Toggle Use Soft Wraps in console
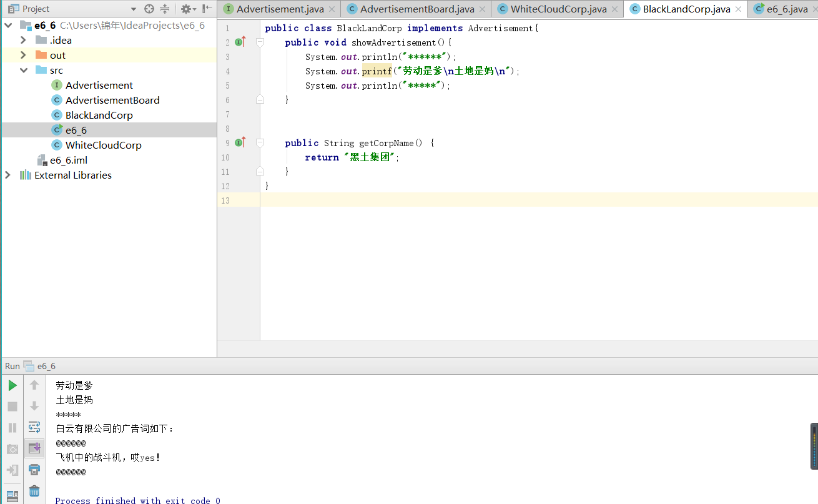818x504 pixels. pyautogui.click(x=34, y=427)
